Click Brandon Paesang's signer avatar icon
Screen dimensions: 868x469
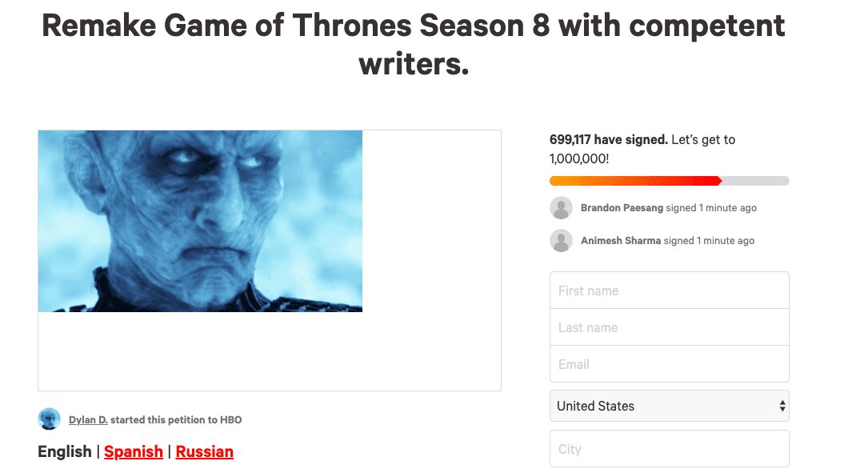coord(561,208)
